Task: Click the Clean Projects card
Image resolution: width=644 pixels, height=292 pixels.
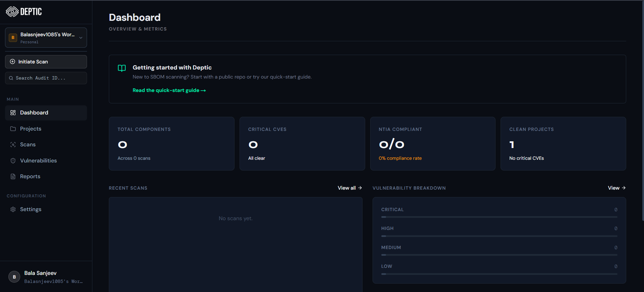Action: pos(563,144)
